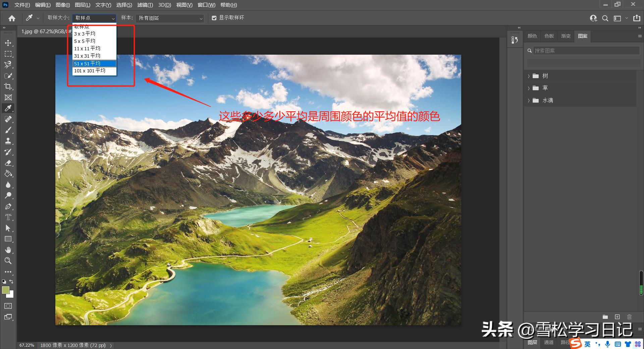
Task: Enable the 显示取样环 checkbox
Action: click(x=214, y=18)
